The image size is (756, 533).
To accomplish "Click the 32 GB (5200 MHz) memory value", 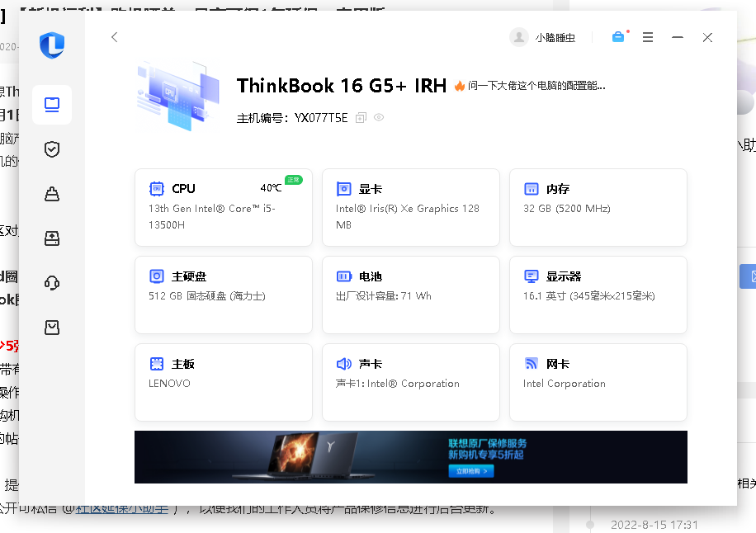I will click(567, 208).
